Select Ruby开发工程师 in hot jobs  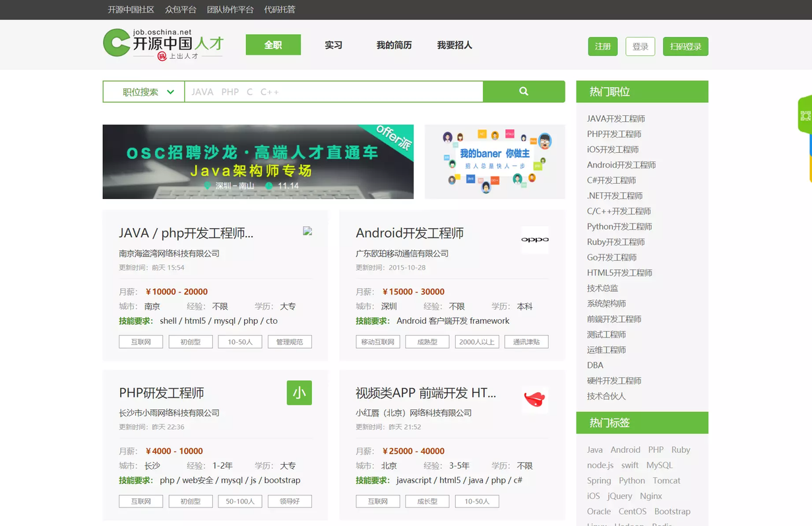(x=616, y=242)
